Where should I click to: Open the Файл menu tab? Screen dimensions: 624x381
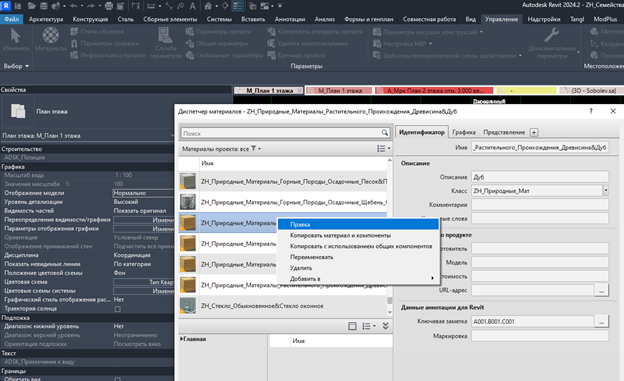click(x=12, y=19)
